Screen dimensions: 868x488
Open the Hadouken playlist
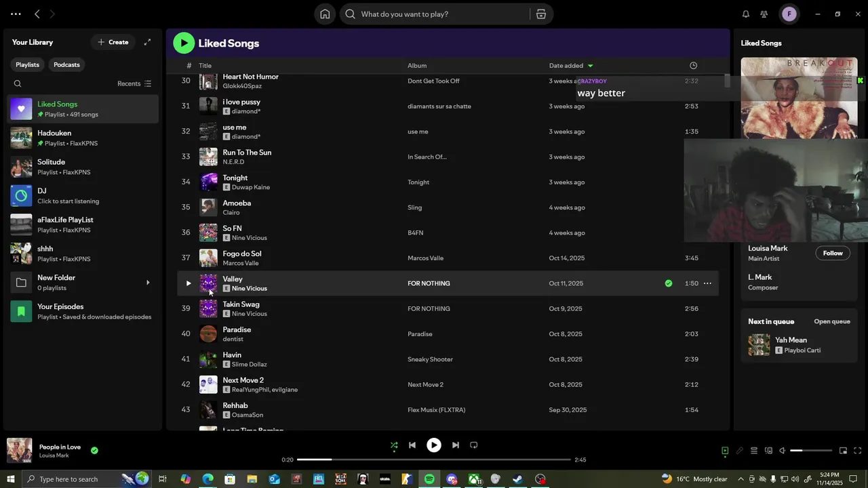(x=83, y=138)
